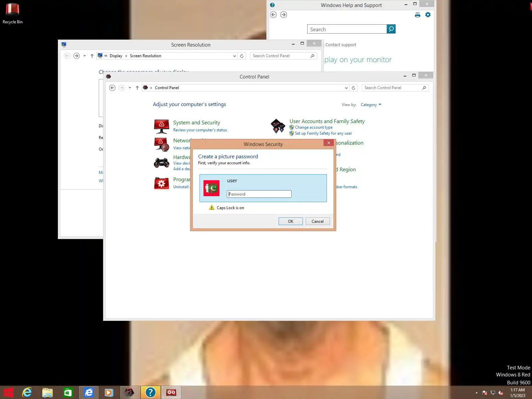Screen dimensions: 532x399
Task: Click forward arrow in Screen Resolution window
Action: click(76, 56)
